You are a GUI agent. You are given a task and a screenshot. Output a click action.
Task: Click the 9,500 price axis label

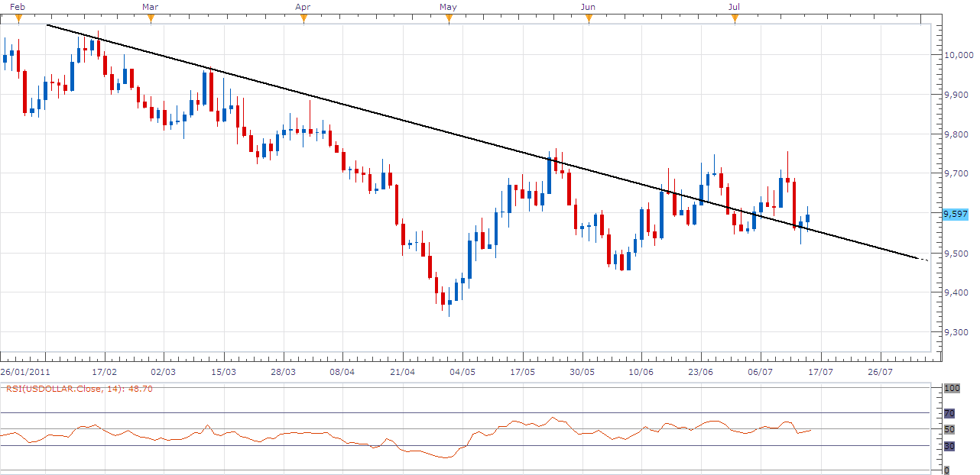point(959,254)
